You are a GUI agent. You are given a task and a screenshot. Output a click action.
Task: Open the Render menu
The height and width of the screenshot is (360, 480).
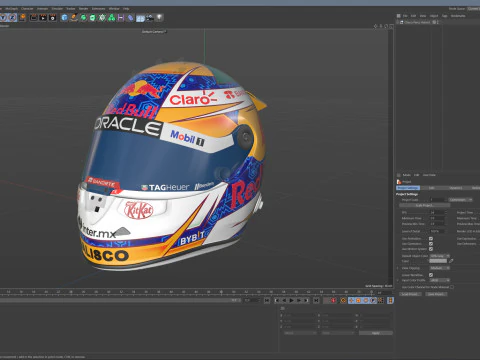tap(83, 8)
